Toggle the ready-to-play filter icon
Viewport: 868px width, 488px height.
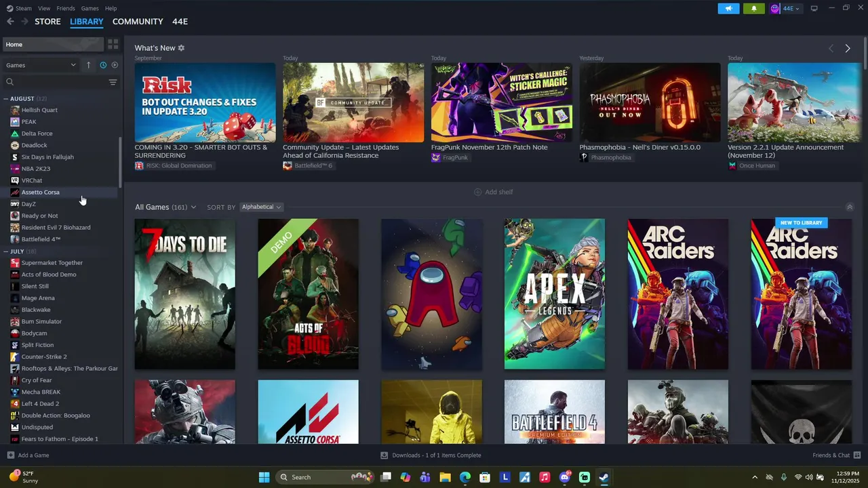pyautogui.click(x=115, y=65)
